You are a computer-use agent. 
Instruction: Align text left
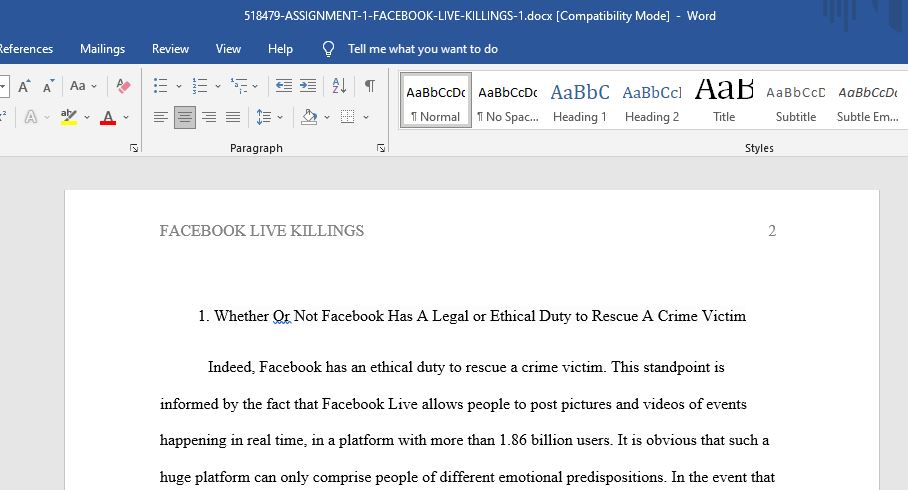(160, 118)
